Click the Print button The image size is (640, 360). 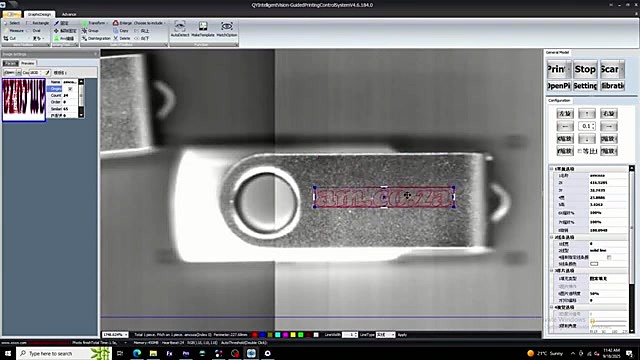tap(559, 69)
